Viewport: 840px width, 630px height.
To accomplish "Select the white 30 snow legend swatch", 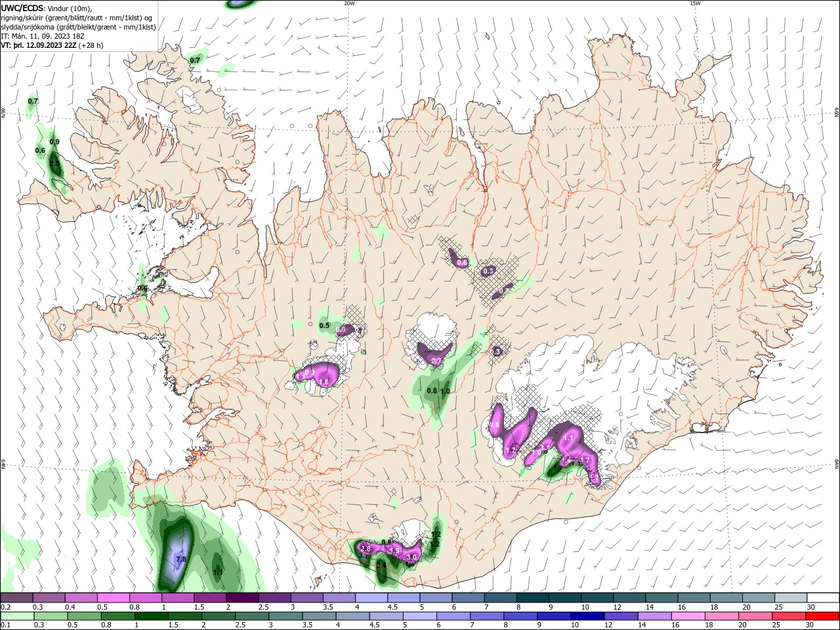I will (822, 598).
